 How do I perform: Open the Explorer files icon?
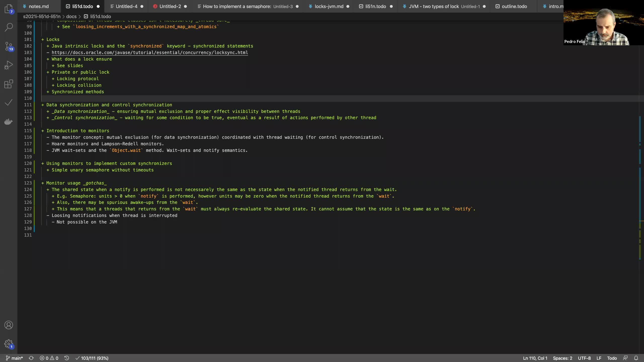(9, 9)
